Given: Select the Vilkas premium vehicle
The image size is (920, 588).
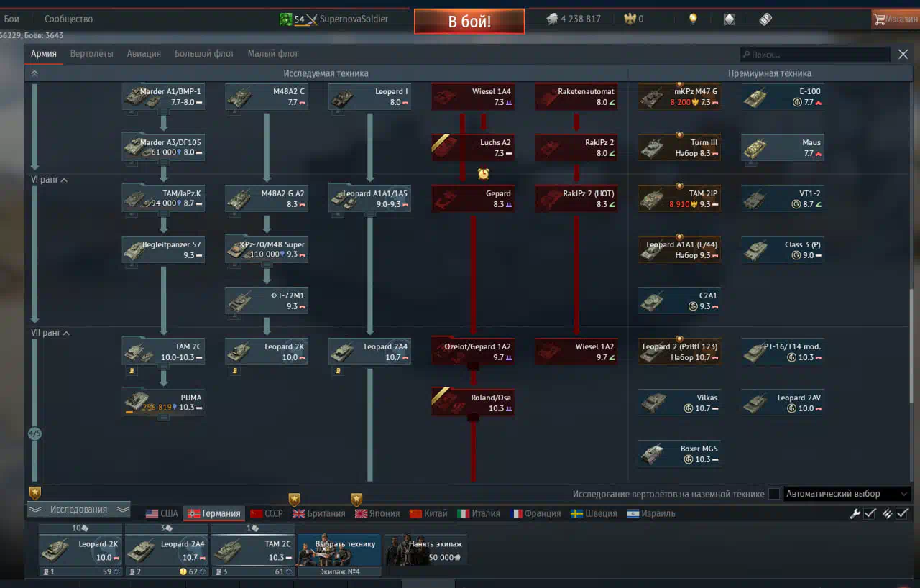Looking at the screenshot, I should pyautogui.click(x=680, y=403).
